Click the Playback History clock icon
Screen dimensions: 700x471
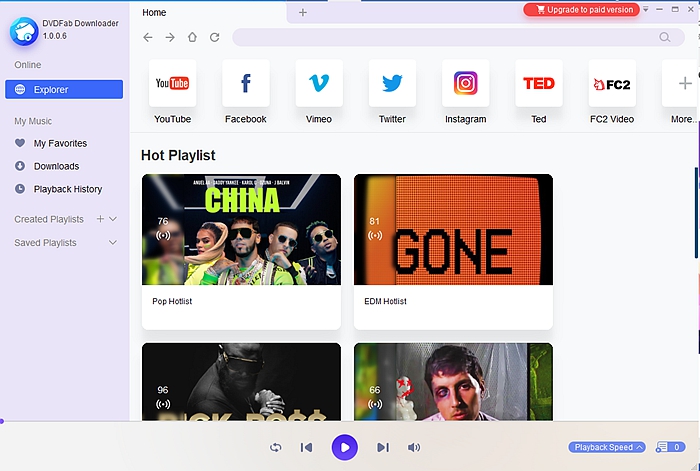pyautogui.click(x=20, y=189)
